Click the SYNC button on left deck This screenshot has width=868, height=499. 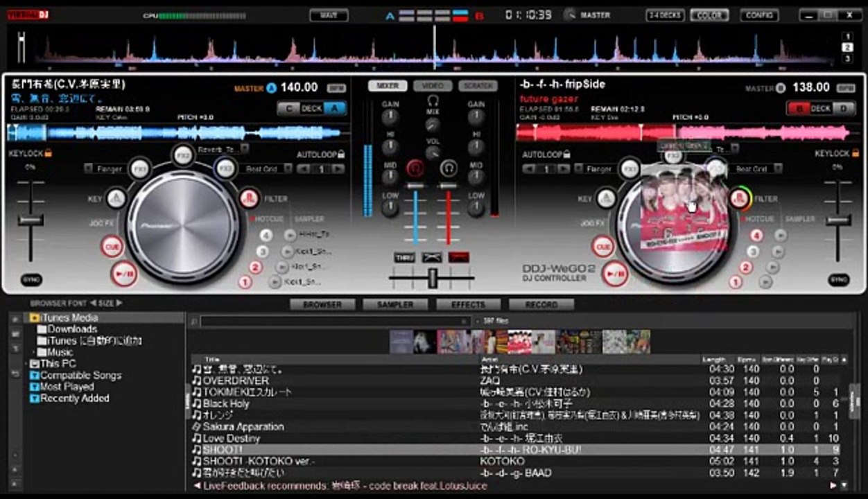31,280
